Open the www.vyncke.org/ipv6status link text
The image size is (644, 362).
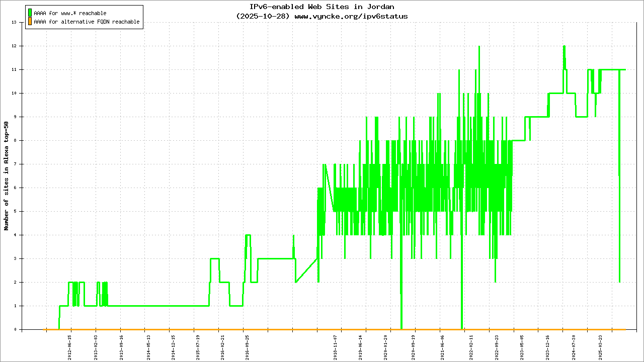point(351,16)
